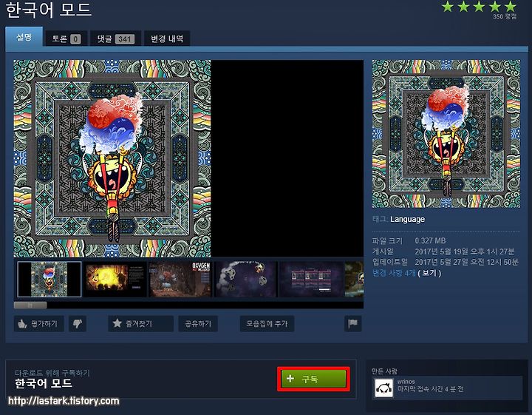Switch to the 토론 tab

66,38
